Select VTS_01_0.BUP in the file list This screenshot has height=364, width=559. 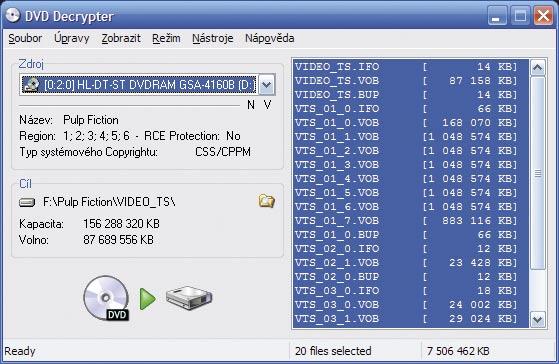click(x=411, y=235)
